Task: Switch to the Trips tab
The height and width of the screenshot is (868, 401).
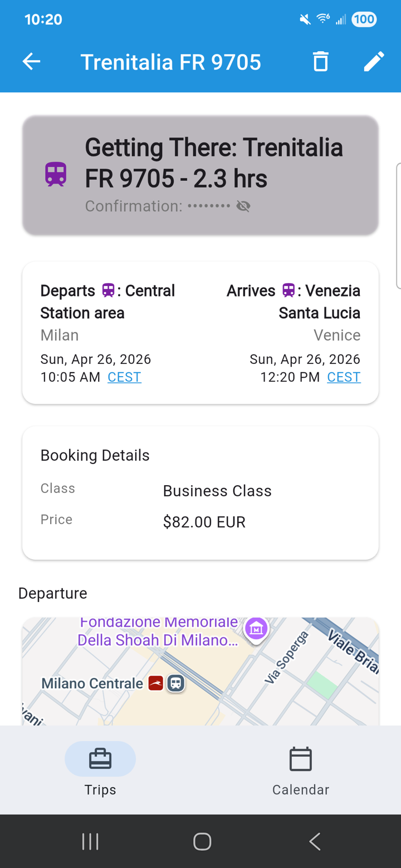Action: point(100,768)
